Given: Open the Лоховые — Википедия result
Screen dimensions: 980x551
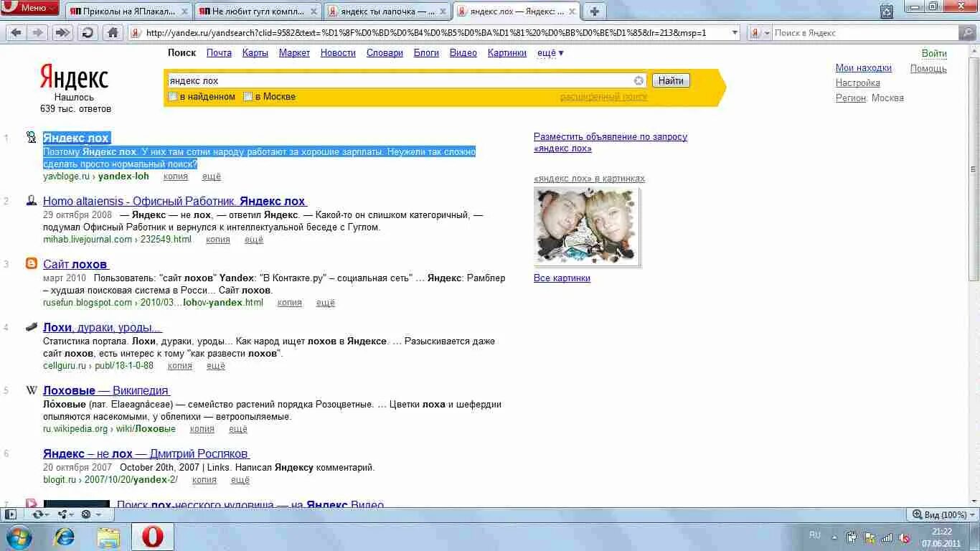Looking at the screenshot, I should click(106, 390).
